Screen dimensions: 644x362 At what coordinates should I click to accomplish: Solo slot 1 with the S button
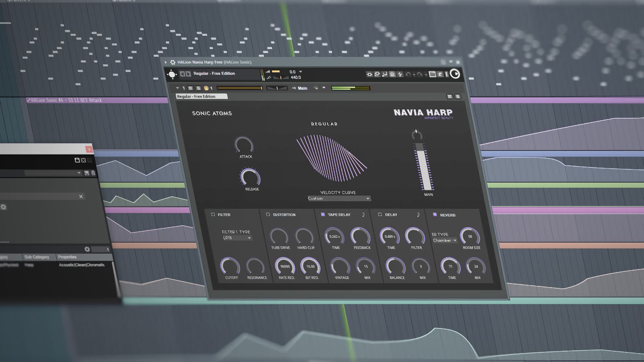tap(198, 88)
